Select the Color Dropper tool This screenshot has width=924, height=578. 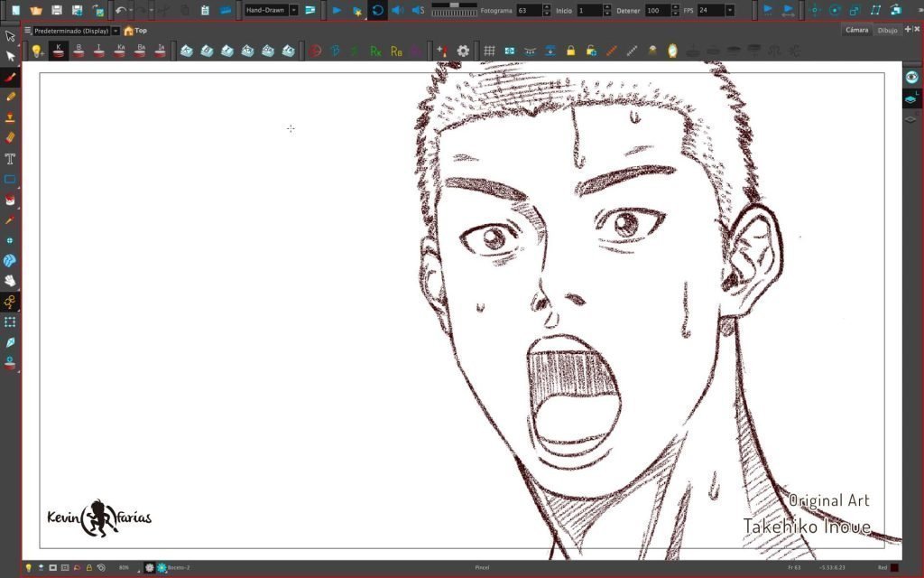[10, 220]
